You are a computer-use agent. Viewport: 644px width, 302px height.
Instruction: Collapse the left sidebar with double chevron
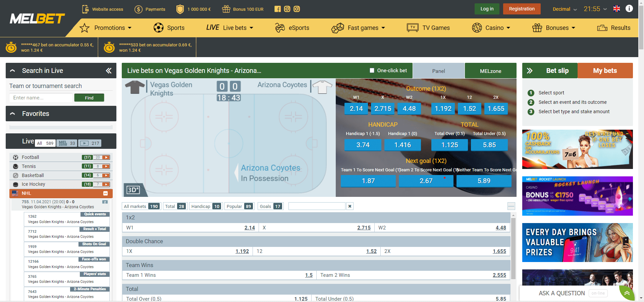(x=109, y=71)
